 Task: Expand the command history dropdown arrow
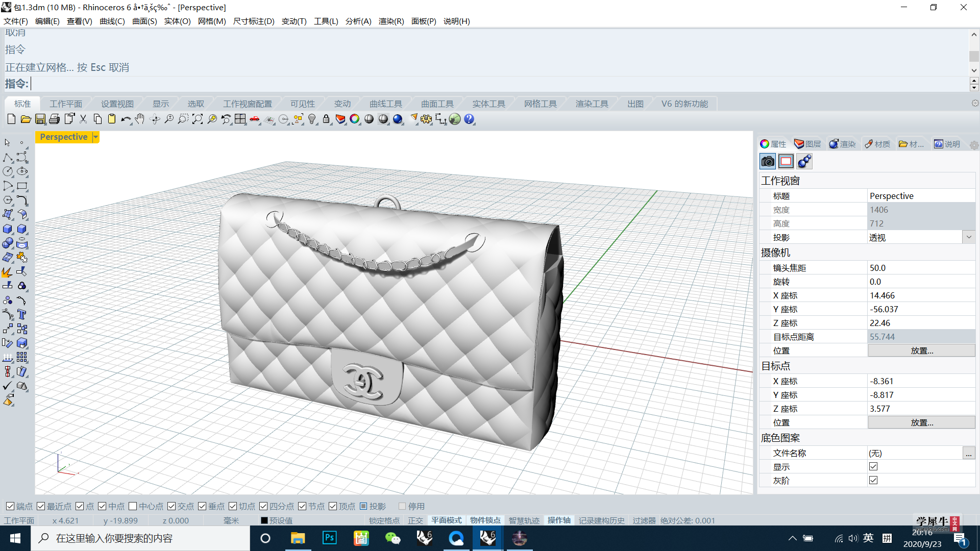click(974, 70)
